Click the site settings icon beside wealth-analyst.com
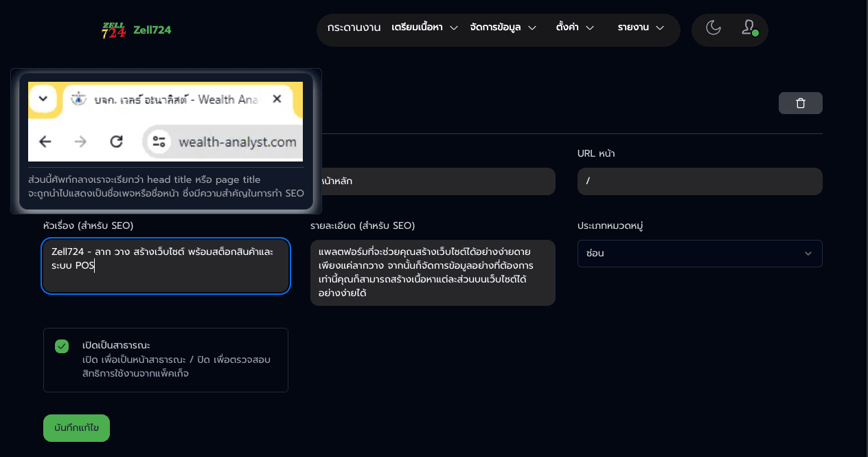868x457 pixels. pyautogui.click(x=159, y=142)
